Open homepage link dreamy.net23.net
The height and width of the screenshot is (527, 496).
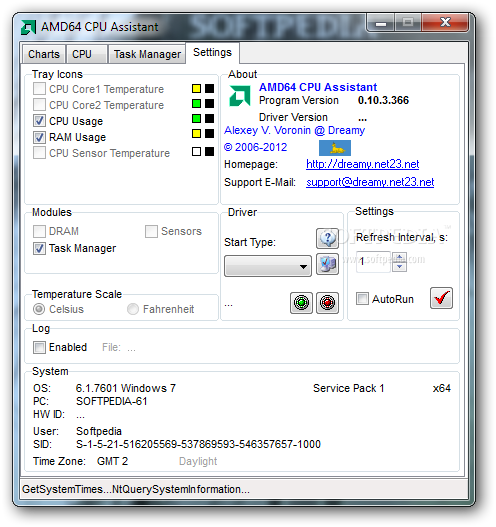coord(362,164)
